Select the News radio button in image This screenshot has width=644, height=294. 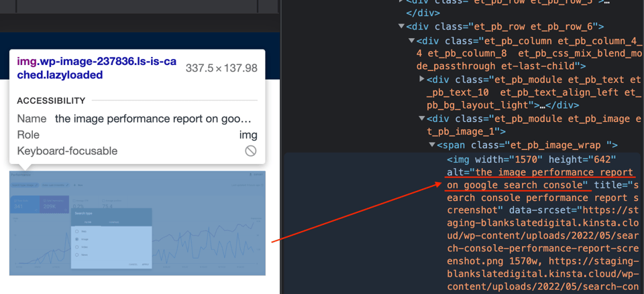click(76, 254)
